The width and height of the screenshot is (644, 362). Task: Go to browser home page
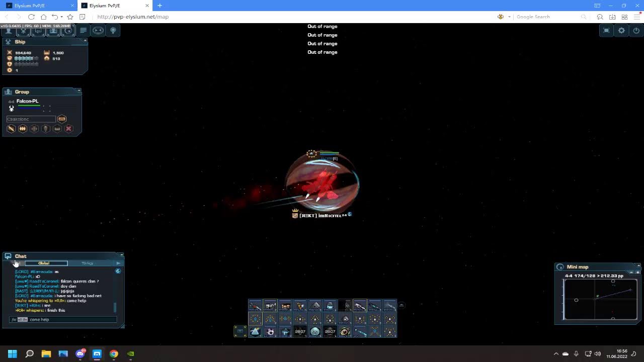44,17
